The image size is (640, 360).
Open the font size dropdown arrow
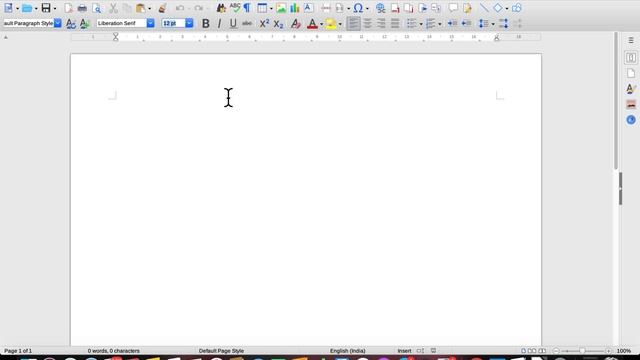[189, 23]
